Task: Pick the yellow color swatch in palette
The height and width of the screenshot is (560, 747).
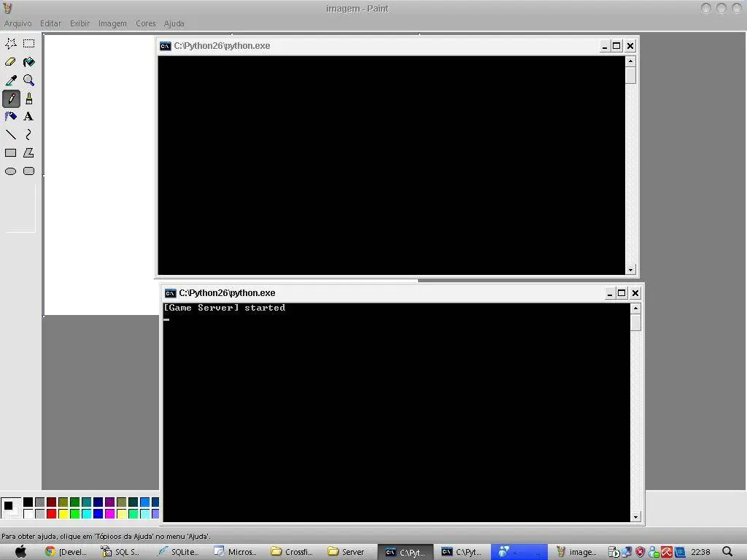Action: coord(63,514)
